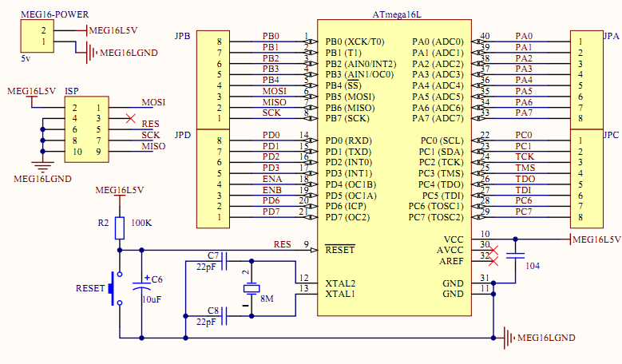Select the JPB header block
Viewport: 622px width, 364px height.
click(x=213, y=80)
